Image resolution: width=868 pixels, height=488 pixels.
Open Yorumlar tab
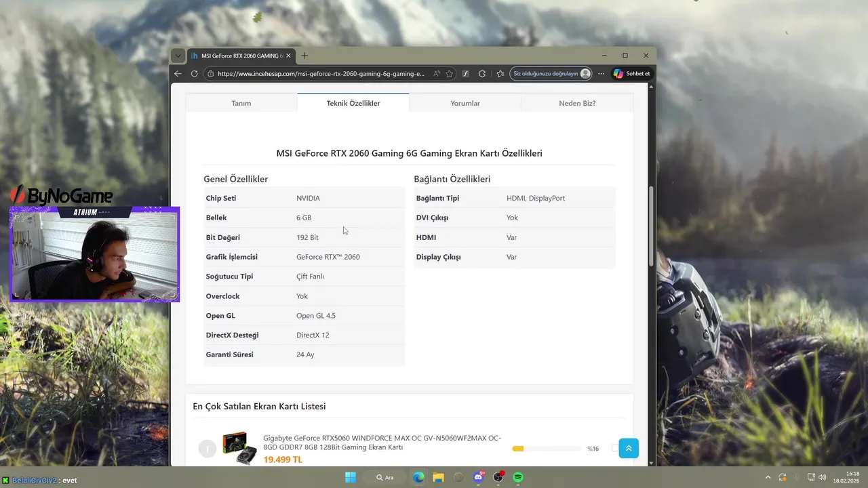click(465, 103)
